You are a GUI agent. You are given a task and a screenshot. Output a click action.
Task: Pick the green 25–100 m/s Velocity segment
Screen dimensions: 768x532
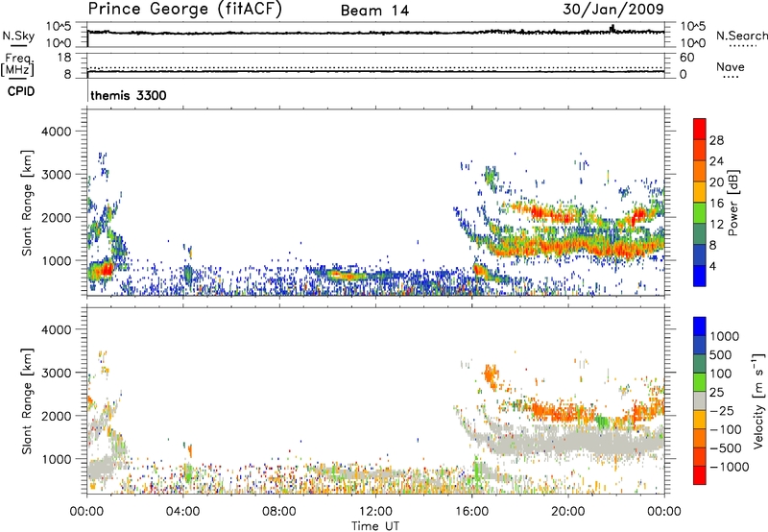pyautogui.click(x=700, y=382)
